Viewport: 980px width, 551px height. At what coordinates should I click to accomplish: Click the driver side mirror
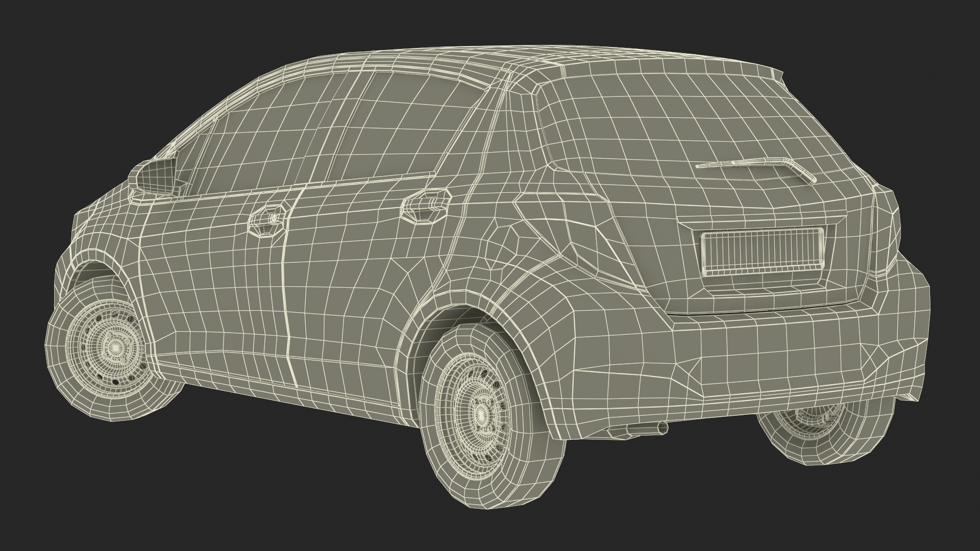[x=156, y=178]
